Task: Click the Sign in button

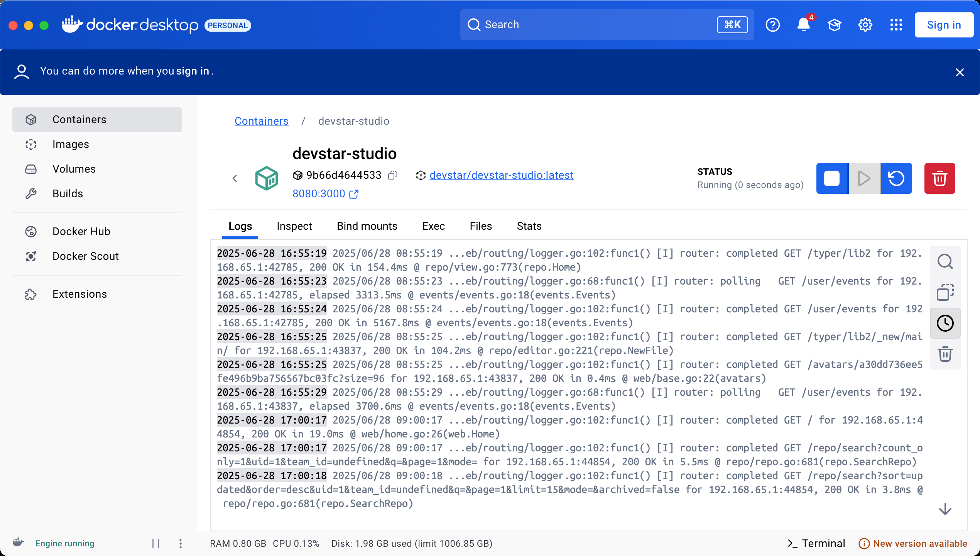Action: coord(944,25)
